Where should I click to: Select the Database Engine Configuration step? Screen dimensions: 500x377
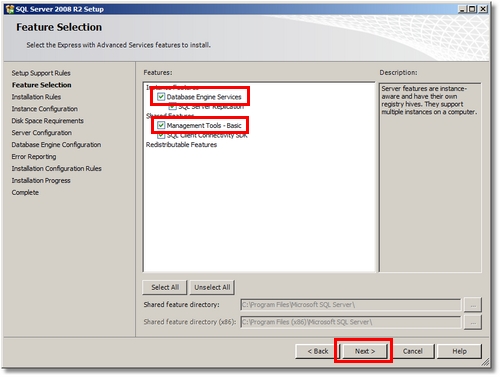click(56, 145)
